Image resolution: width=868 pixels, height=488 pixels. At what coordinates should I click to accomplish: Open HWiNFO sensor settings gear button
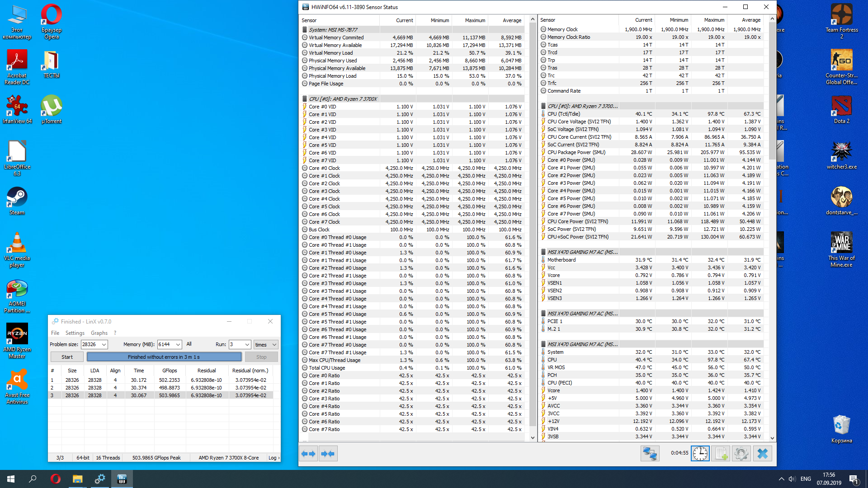click(741, 454)
